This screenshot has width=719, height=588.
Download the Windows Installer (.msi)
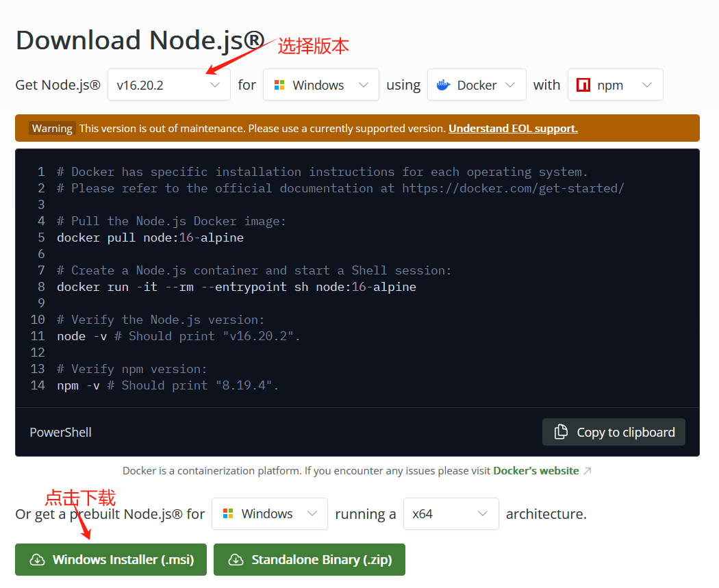click(111, 559)
